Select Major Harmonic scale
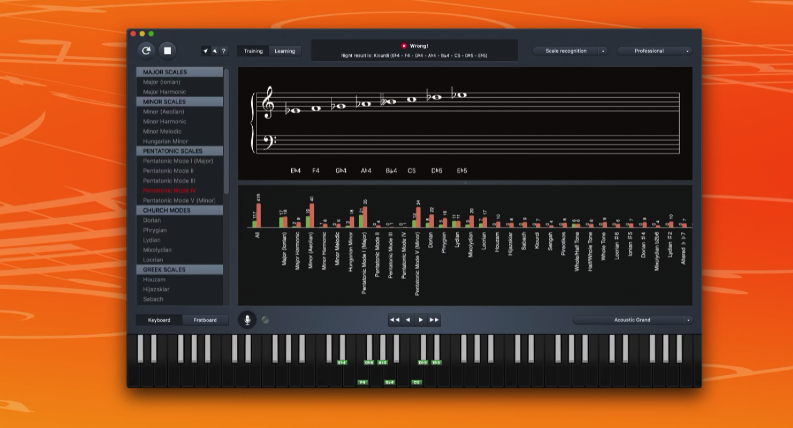Screen dimensions: 793x428 coord(180,92)
